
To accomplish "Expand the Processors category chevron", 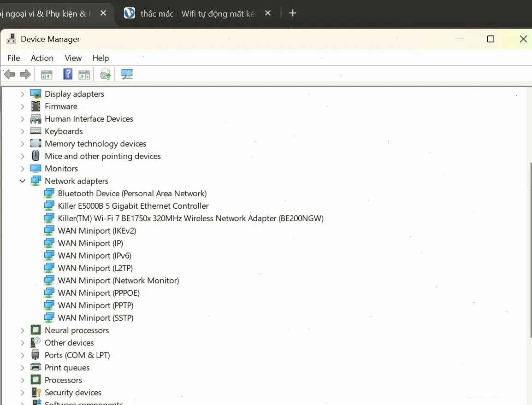I will 23,380.
